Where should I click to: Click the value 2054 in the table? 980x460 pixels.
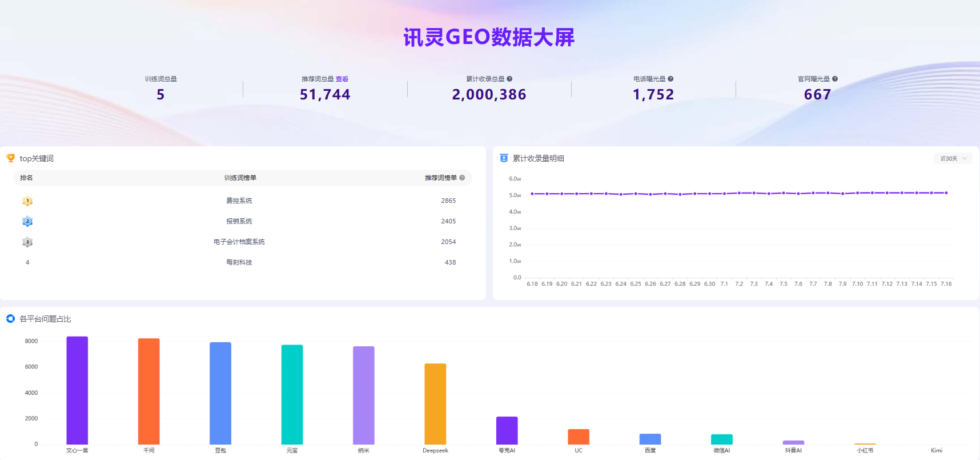coord(448,242)
